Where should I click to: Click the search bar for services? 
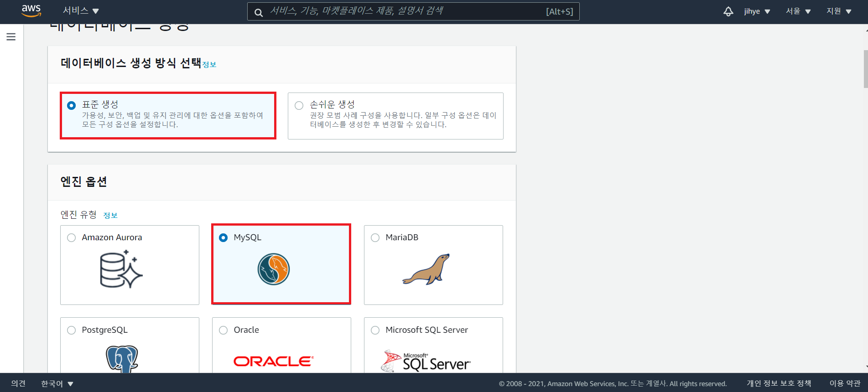413,11
